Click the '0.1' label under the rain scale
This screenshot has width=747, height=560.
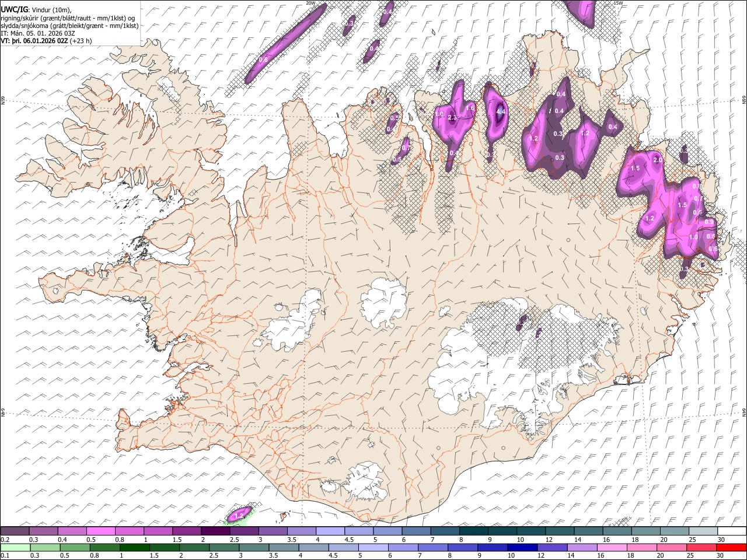pos(5,555)
